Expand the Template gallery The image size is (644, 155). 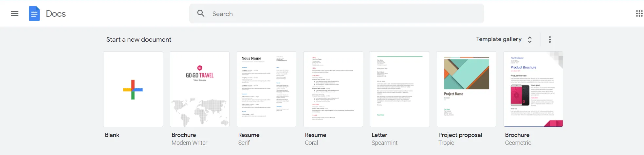(x=499, y=39)
